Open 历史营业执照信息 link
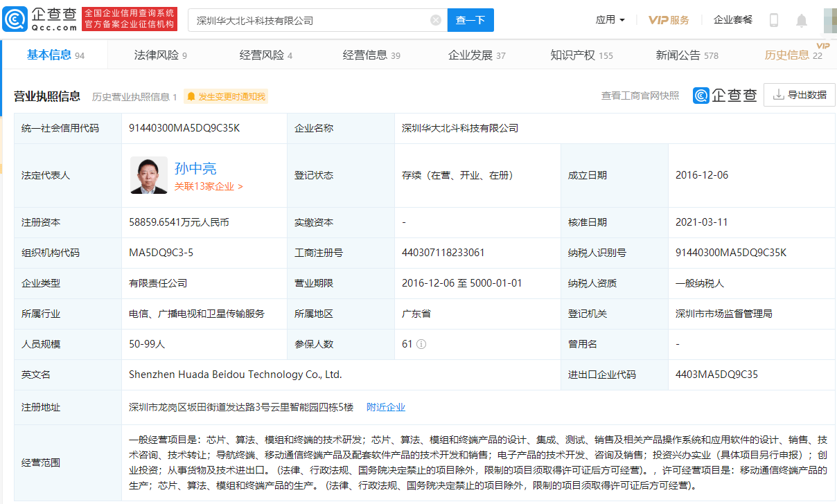 point(134,97)
